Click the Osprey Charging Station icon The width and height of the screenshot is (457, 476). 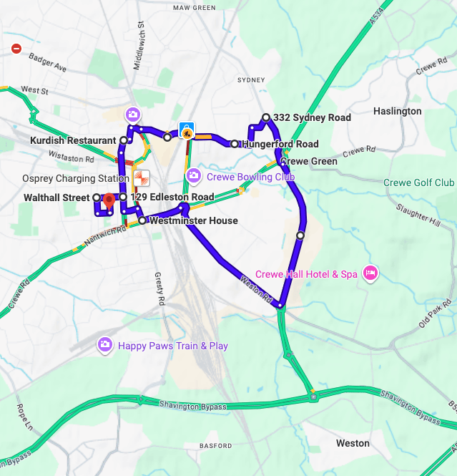142,178
